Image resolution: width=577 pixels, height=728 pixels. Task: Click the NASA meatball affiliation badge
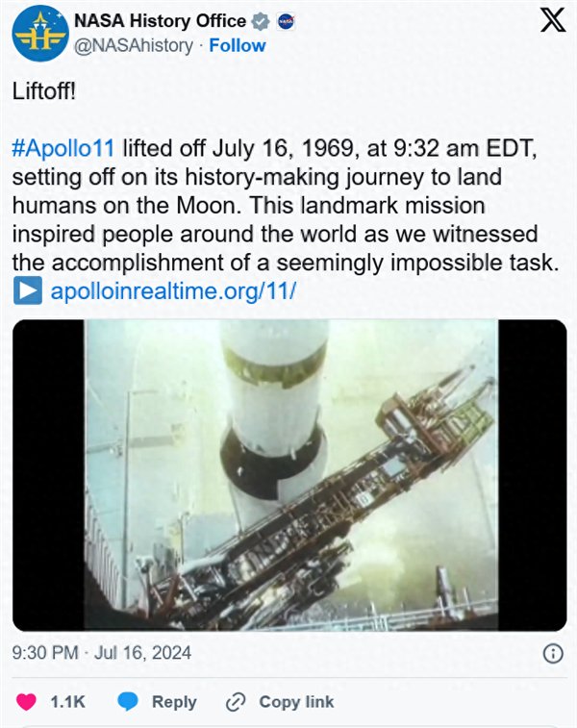[x=285, y=21]
